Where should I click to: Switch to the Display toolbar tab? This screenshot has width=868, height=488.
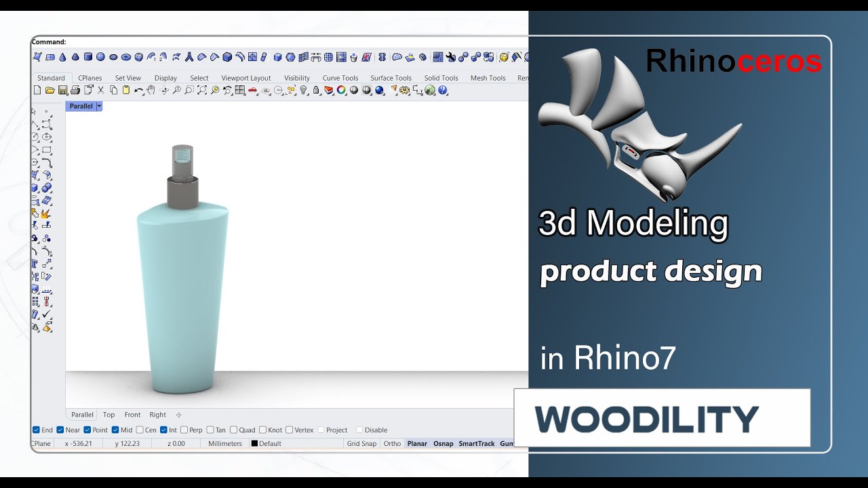click(x=165, y=78)
